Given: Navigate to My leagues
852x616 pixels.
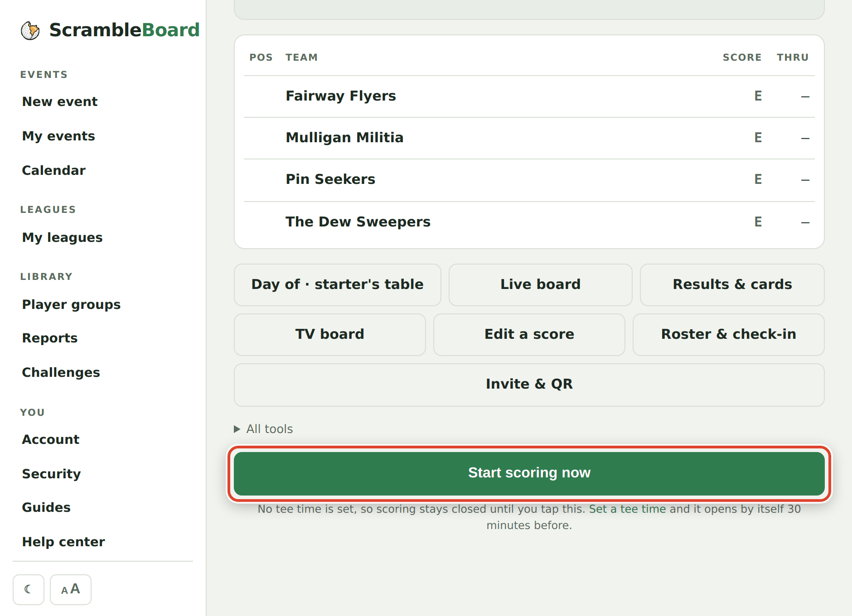Looking at the screenshot, I should 63,237.
